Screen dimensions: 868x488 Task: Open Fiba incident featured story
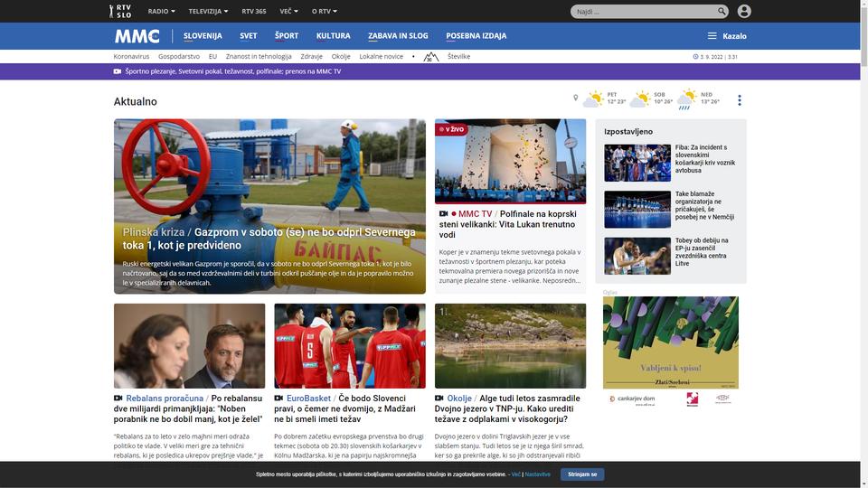pos(704,159)
